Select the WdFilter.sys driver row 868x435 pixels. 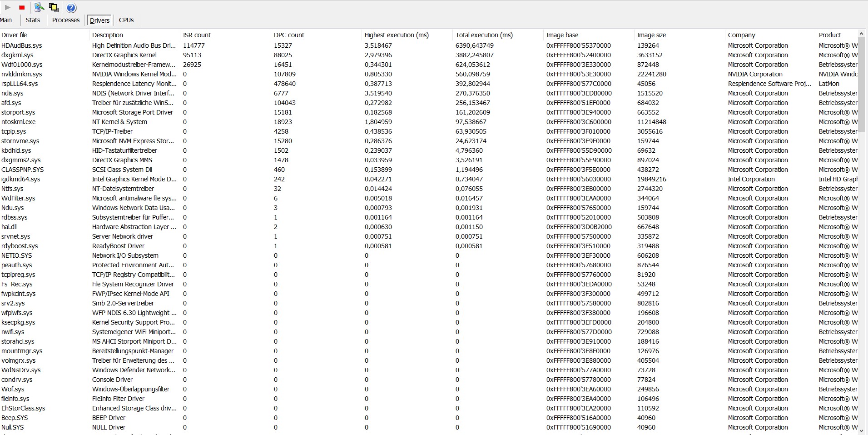(429, 198)
